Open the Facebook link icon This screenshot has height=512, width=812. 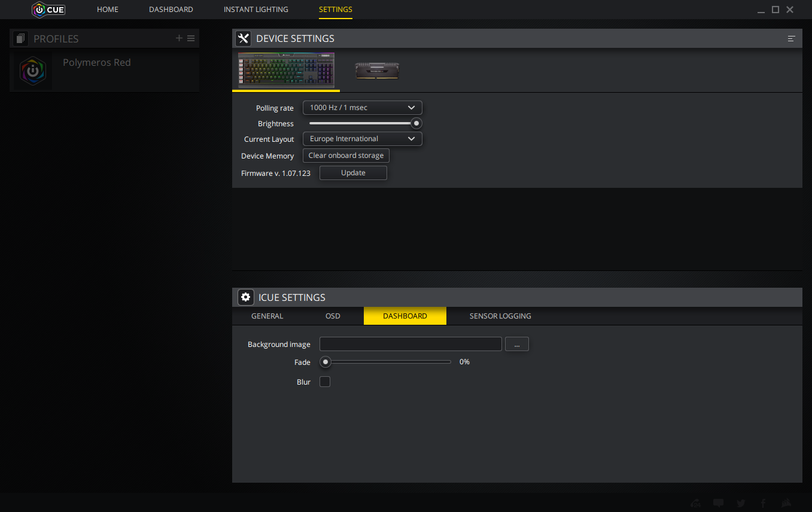764,503
